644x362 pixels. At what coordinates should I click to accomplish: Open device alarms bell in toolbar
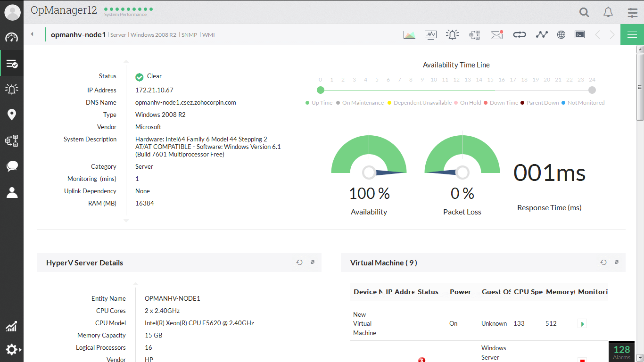(452, 34)
